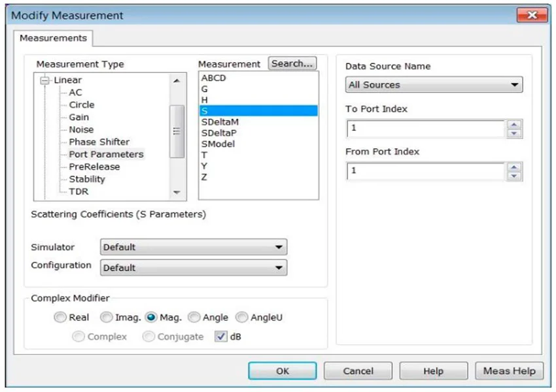The height and width of the screenshot is (392, 556).
Task: Select Stability in Measurement Type tree
Action: [87, 179]
